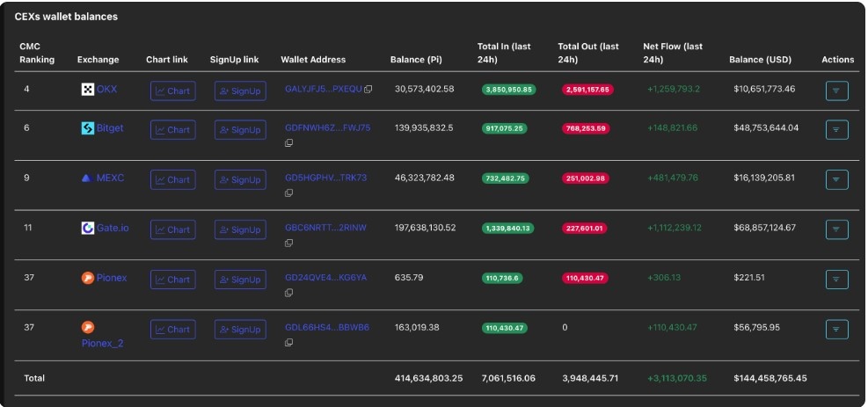Open the filter action for Gate.io row
Viewport: 868px width, 407px height.
836,229
